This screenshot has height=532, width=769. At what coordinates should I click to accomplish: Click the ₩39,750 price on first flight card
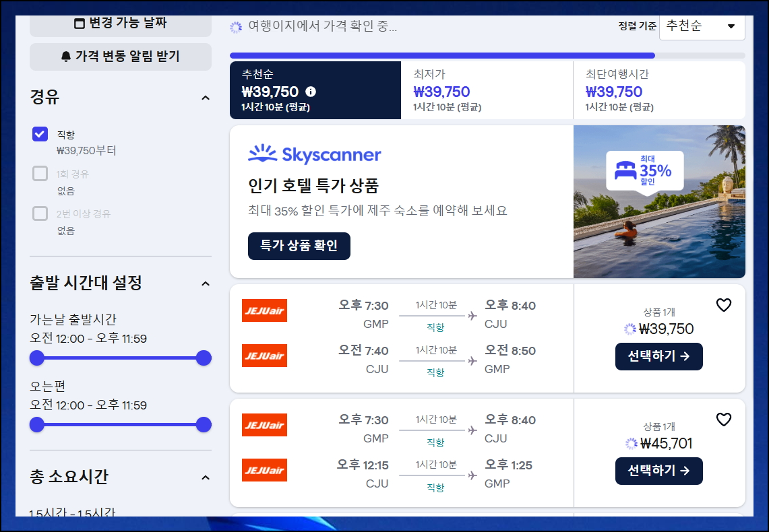coord(666,329)
